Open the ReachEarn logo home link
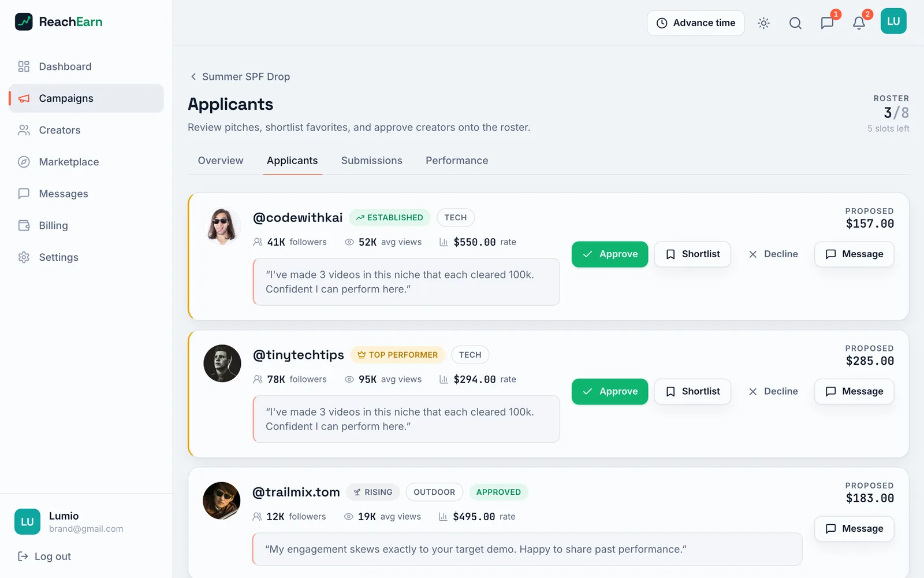Screen dimensions: 924x578 pos(58,22)
